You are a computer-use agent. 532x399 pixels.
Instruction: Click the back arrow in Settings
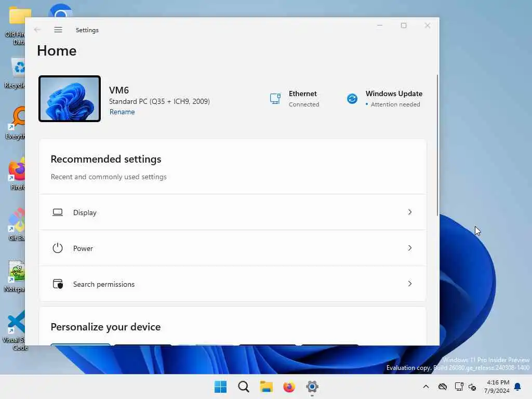coord(37,30)
